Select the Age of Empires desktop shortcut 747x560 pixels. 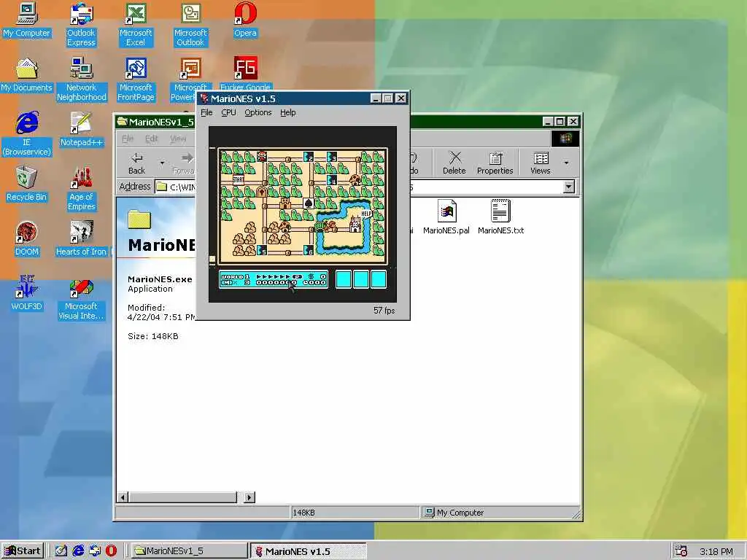(x=81, y=189)
